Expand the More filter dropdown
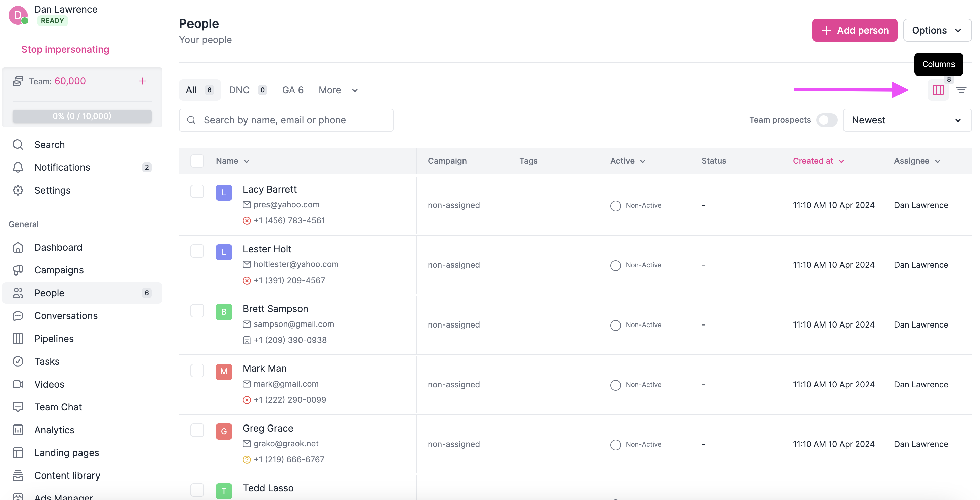The width and height of the screenshot is (980, 500). [338, 90]
